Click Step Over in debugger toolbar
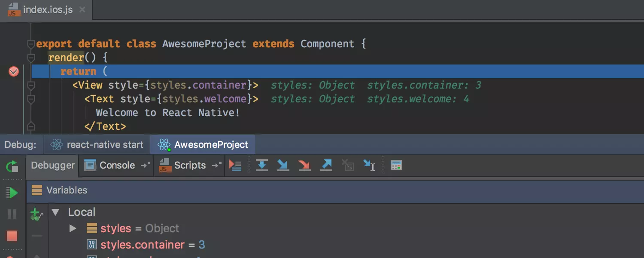 (261, 166)
